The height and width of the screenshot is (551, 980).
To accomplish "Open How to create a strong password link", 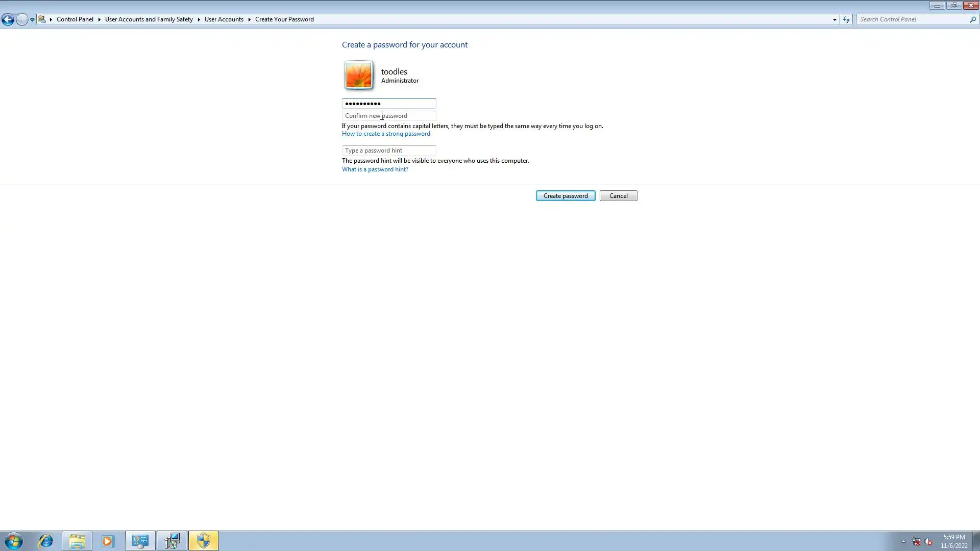I will click(x=386, y=134).
